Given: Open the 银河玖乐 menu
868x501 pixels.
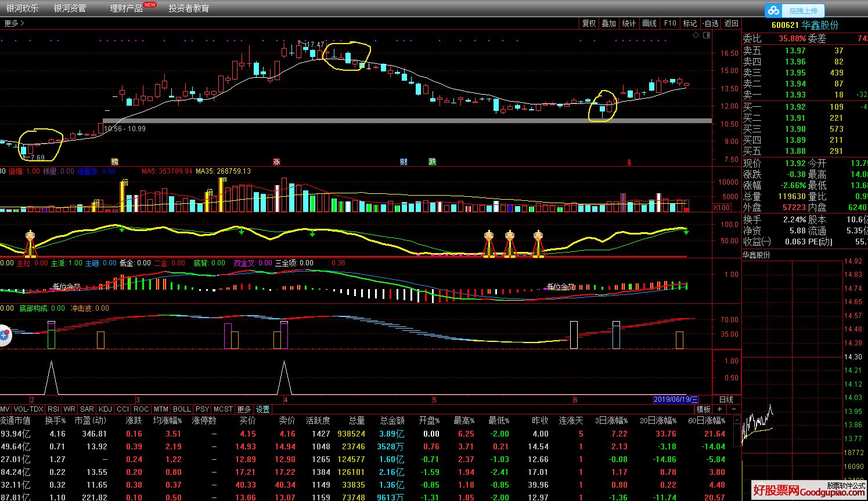Looking at the screenshot, I should [22, 8].
